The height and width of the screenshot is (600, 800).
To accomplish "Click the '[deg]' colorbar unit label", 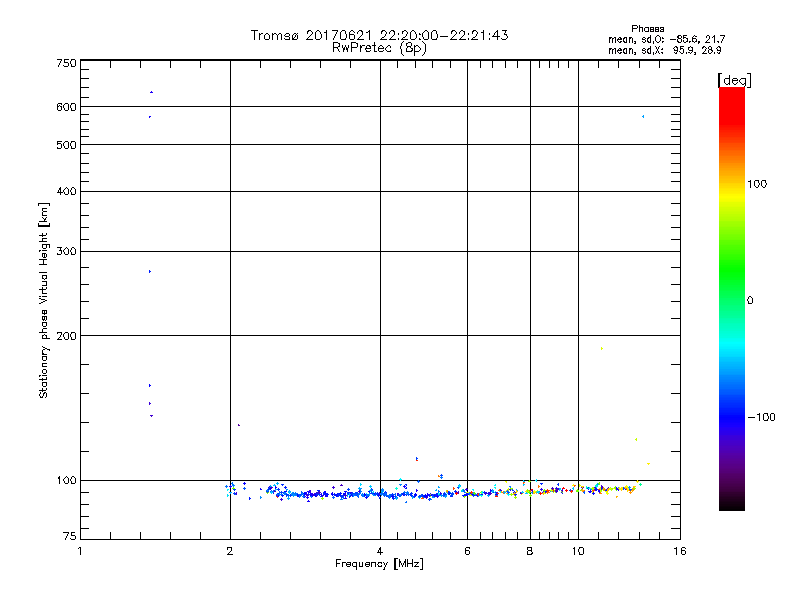I will [x=734, y=80].
